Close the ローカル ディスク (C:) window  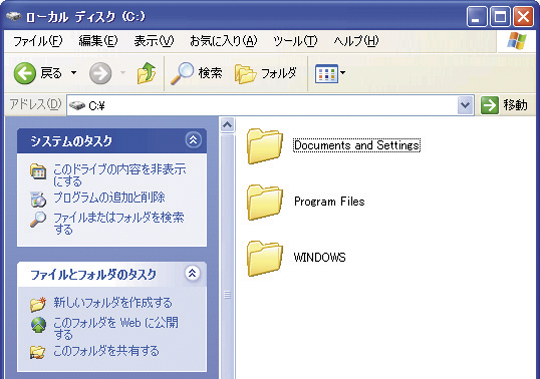(x=523, y=17)
